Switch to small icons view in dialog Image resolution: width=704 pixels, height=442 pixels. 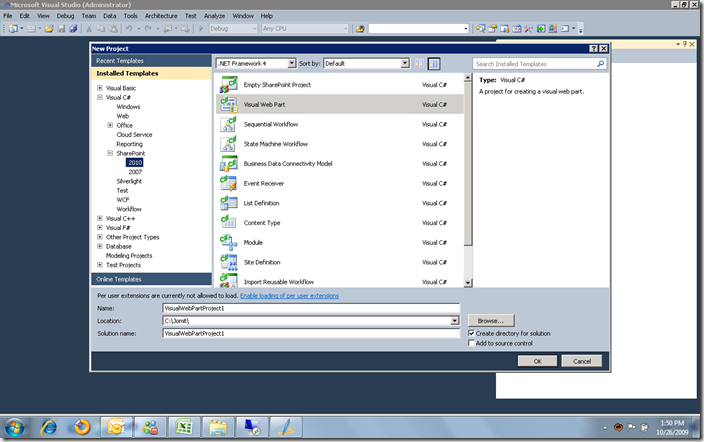[x=419, y=63]
